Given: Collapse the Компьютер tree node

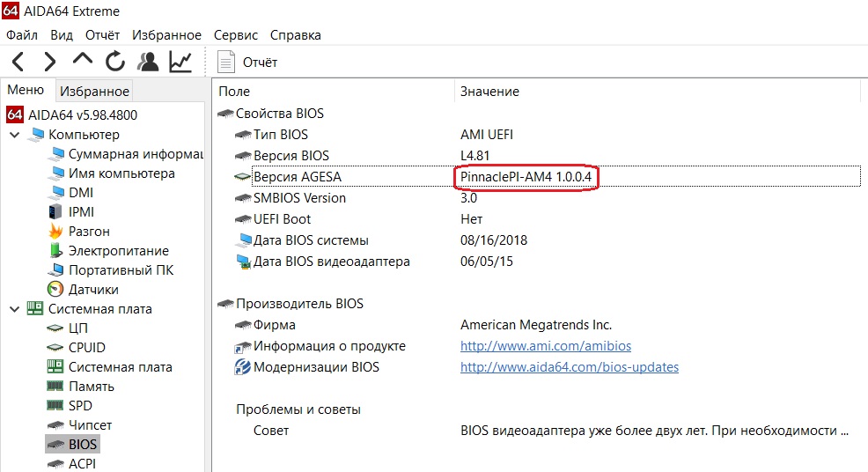Looking at the screenshot, I should (15, 135).
